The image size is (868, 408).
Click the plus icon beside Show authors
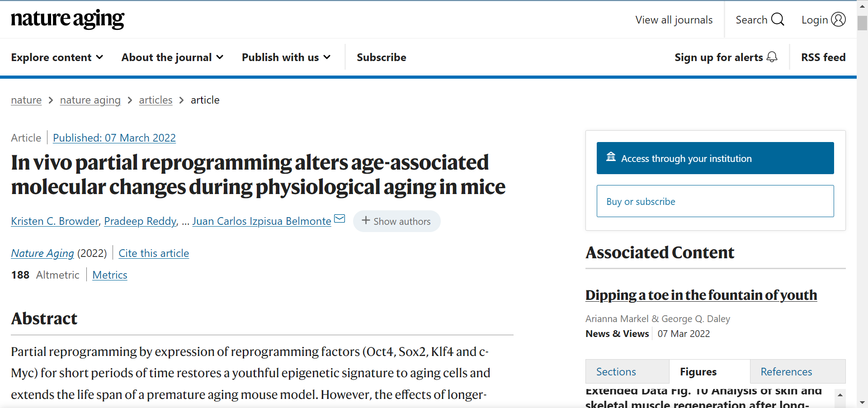[366, 221]
